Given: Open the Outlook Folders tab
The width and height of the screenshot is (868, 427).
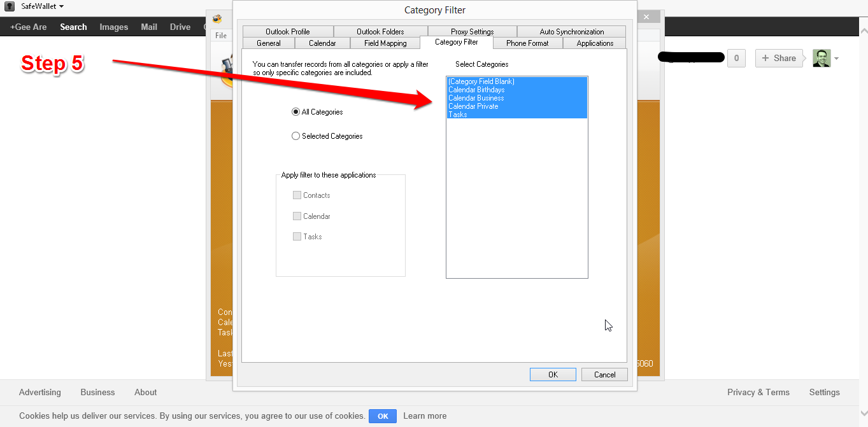Looking at the screenshot, I should pyautogui.click(x=380, y=32).
